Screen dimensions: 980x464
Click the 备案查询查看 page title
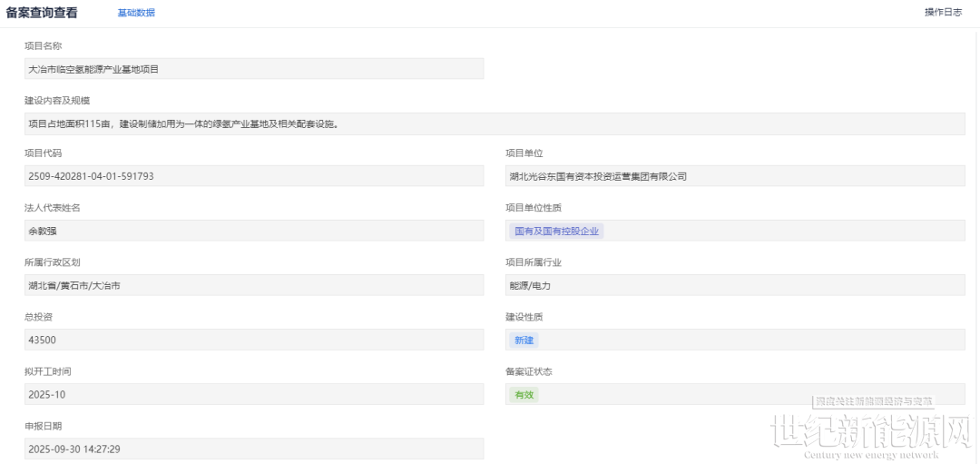pyautogui.click(x=42, y=13)
